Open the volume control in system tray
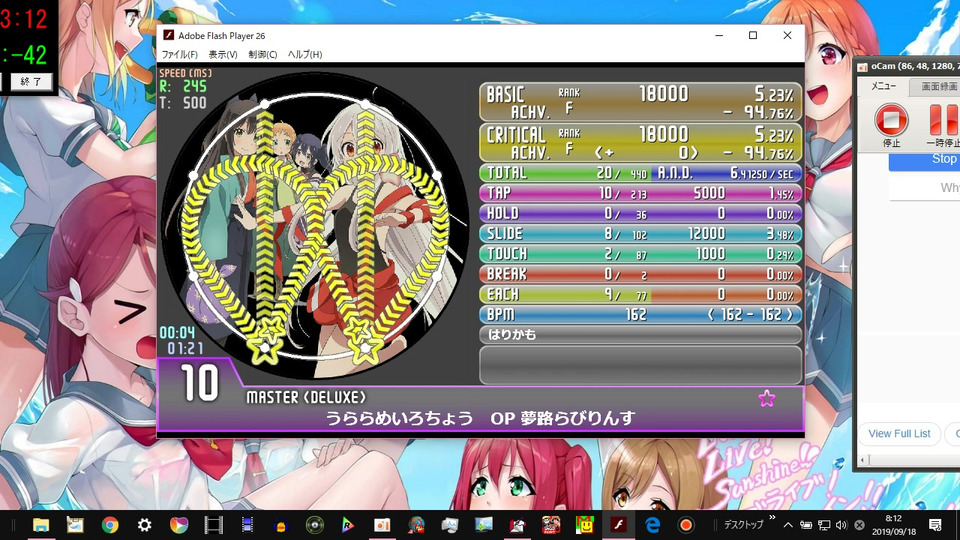This screenshot has height=540, width=960. click(842, 525)
